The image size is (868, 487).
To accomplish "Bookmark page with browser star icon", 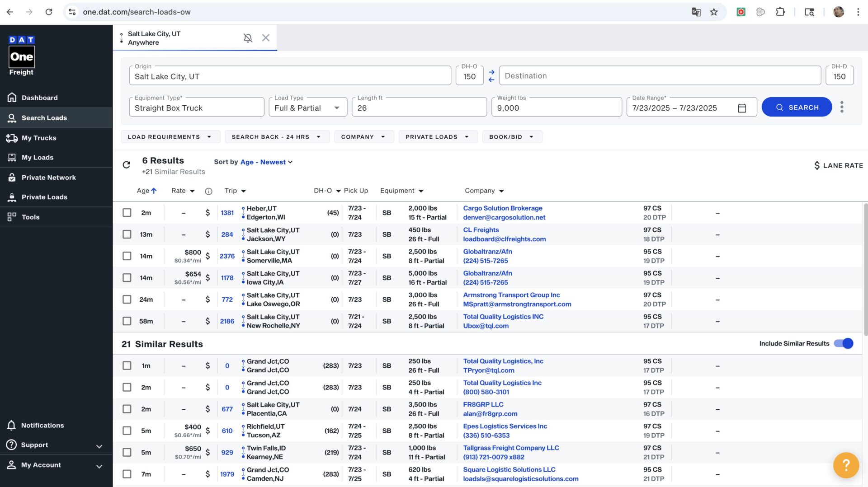I will [x=714, y=12].
